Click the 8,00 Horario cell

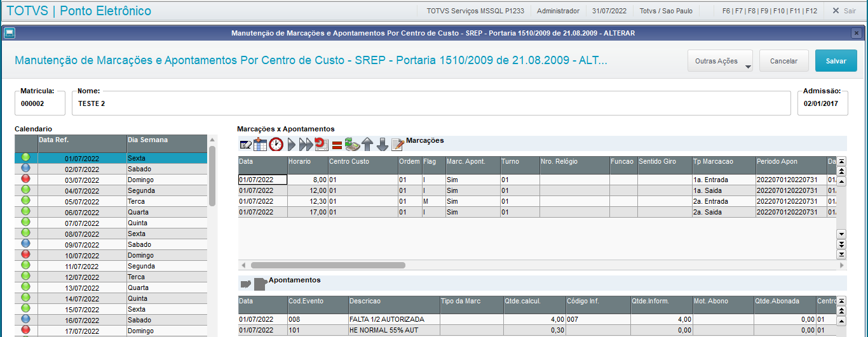(308, 180)
